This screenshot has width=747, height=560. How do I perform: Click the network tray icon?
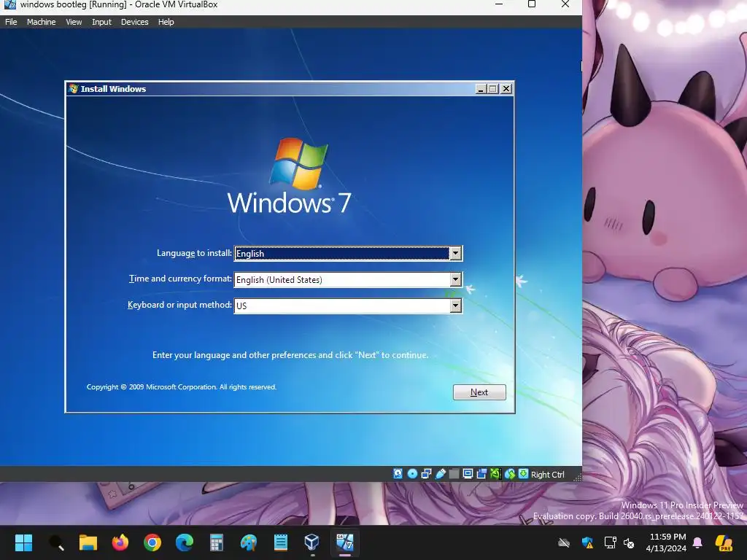[611, 542]
